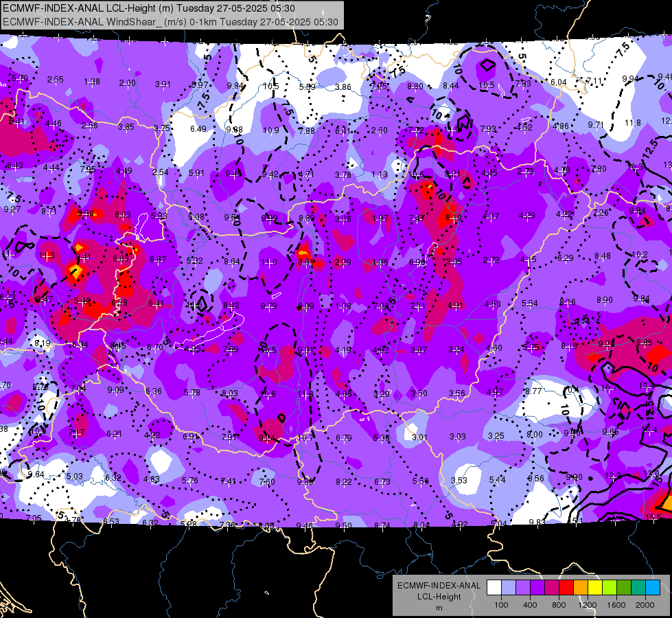672x618 pixels.
Task: Select the magenta swatch in the legend
Action: (552, 588)
